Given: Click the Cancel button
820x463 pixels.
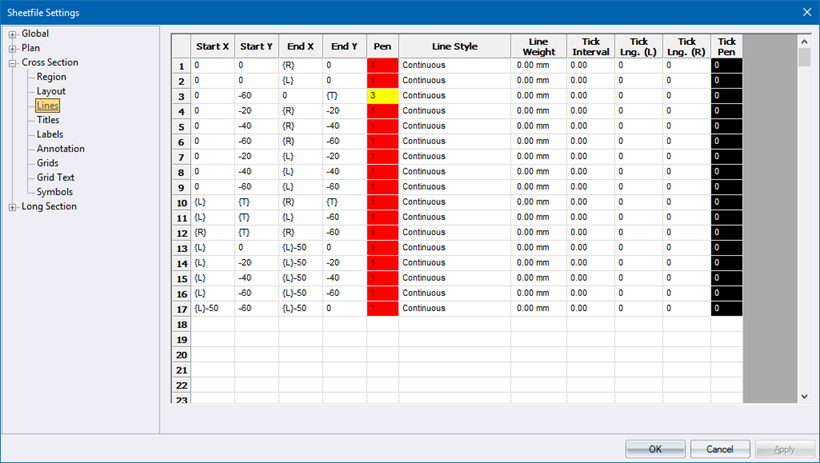Looking at the screenshot, I should pos(720,448).
